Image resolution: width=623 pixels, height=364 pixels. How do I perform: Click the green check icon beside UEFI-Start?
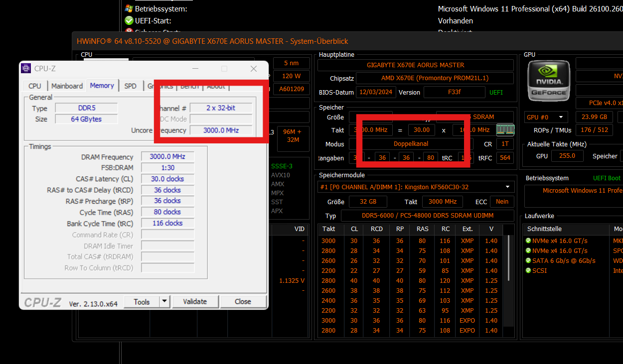click(x=129, y=21)
